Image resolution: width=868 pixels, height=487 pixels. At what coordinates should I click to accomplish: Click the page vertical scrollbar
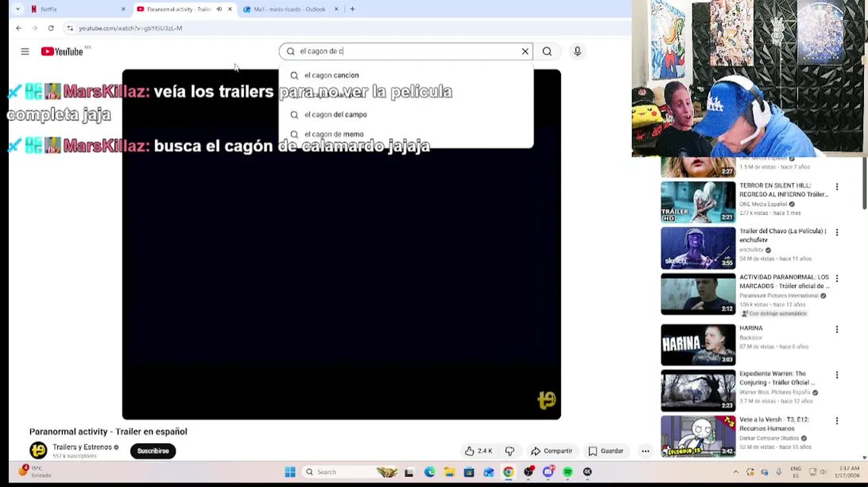(865, 183)
